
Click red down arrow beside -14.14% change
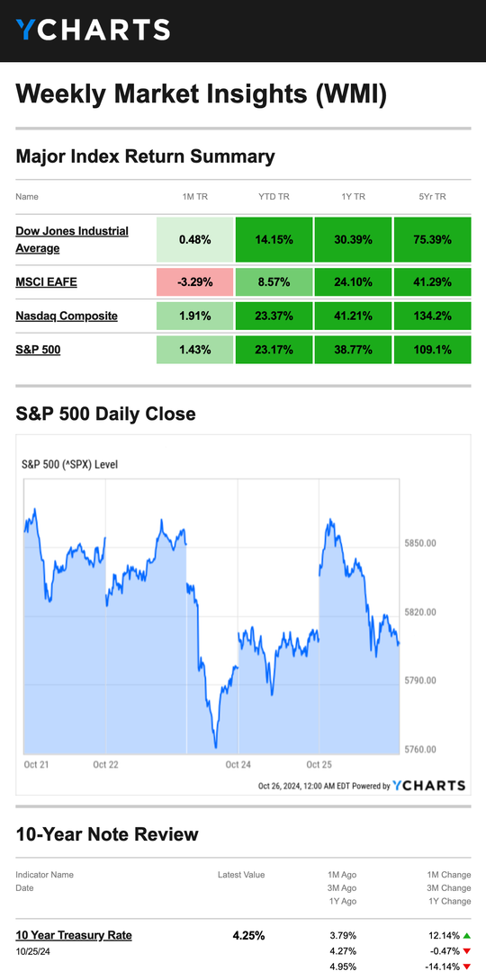[466, 967]
